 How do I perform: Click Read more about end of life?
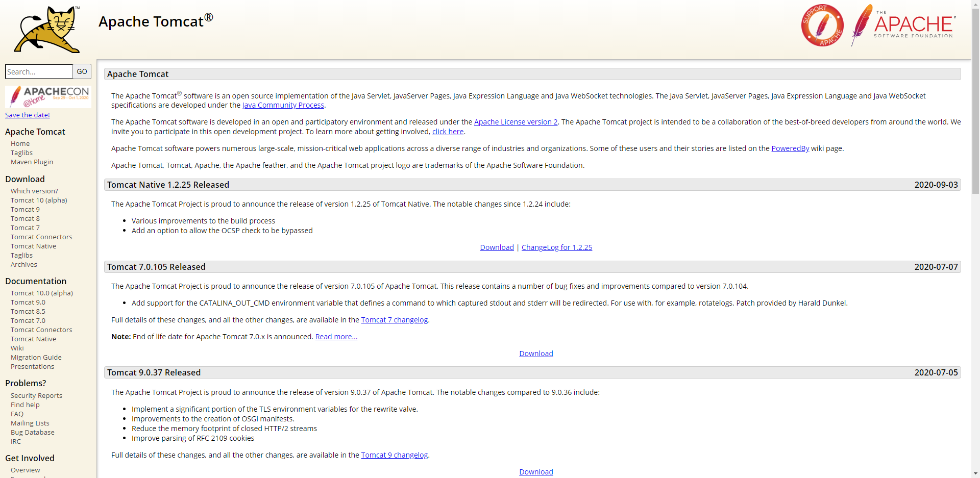pyautogui.click(x=336, y=337)
